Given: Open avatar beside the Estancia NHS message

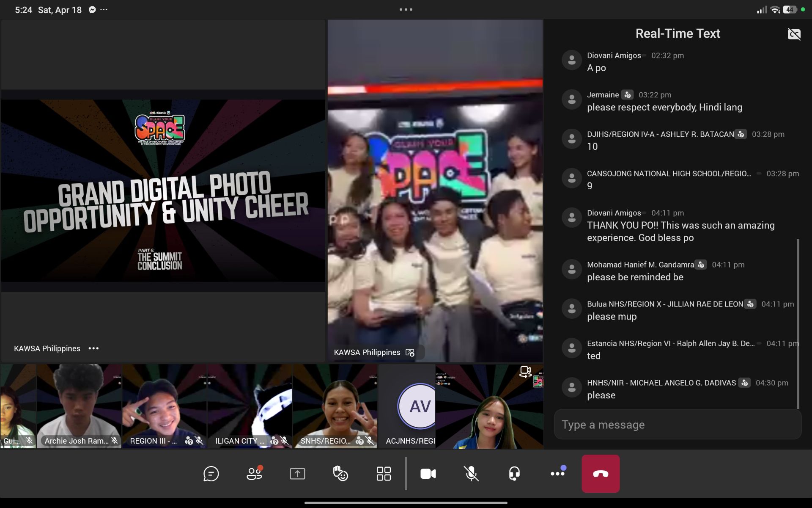Looking at the screenshot, I should tap(571, 348).
